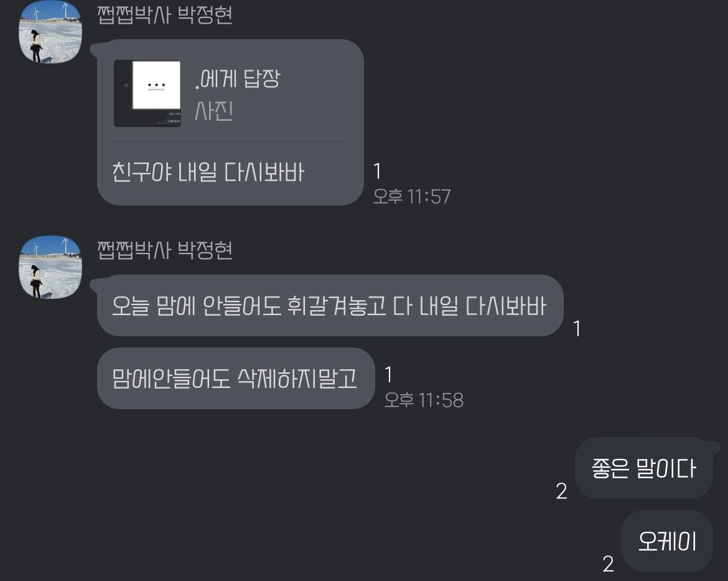Open the second profile avatar with snowy photo
Image resolution: width=728 pixels, height=581 pixels.
click(x=50, y=267)
